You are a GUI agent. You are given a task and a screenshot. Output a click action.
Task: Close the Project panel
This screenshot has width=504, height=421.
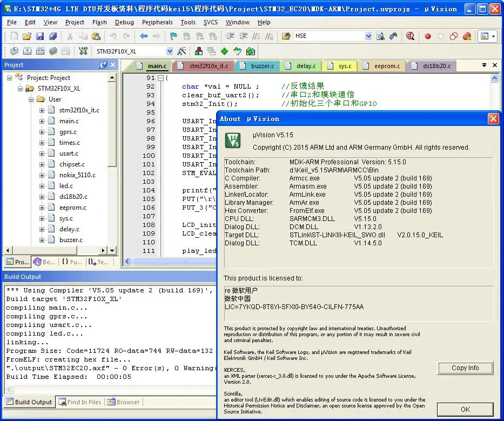coord(113,65)
